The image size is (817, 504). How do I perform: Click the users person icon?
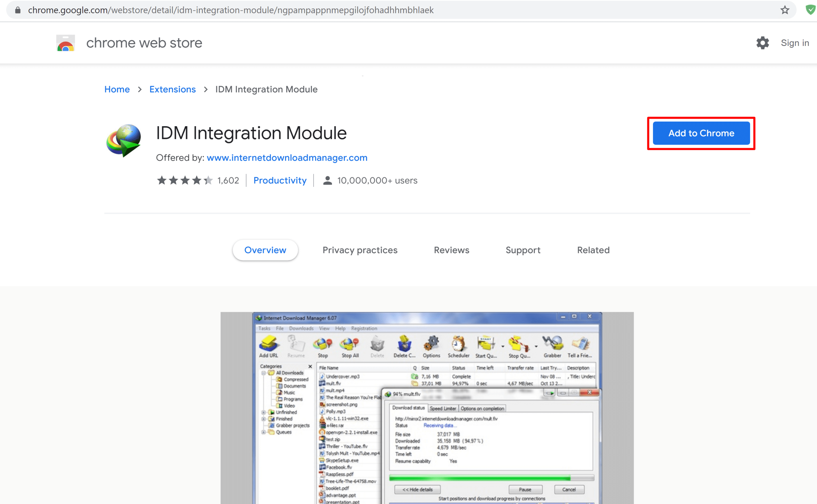point(327,180)
